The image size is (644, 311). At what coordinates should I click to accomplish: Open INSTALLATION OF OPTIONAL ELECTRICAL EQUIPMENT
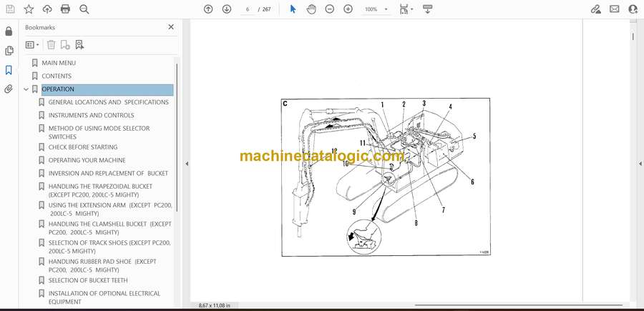[104, 297]
